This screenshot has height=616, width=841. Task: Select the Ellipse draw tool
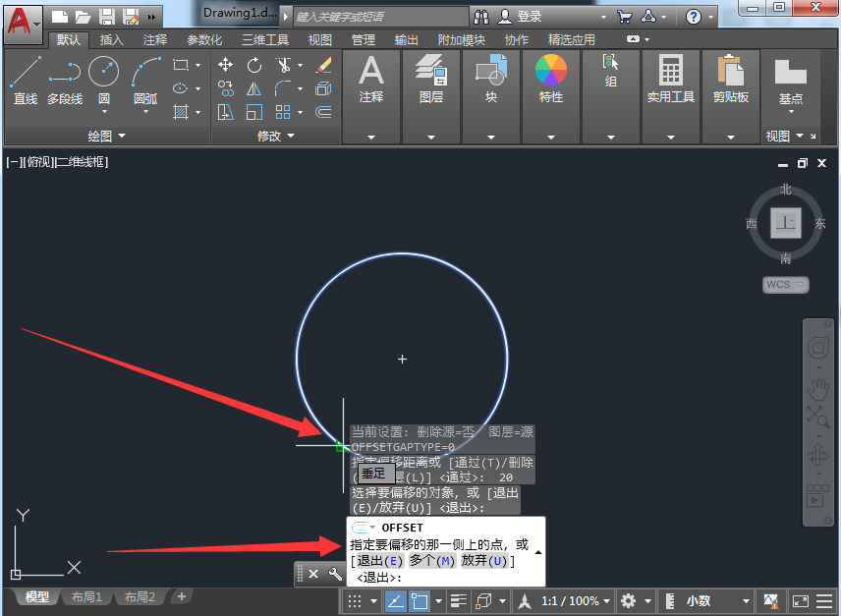(181, 88)
